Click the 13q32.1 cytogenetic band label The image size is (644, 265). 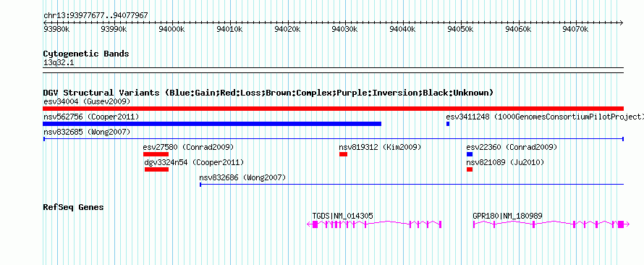[x=59, y=63]
